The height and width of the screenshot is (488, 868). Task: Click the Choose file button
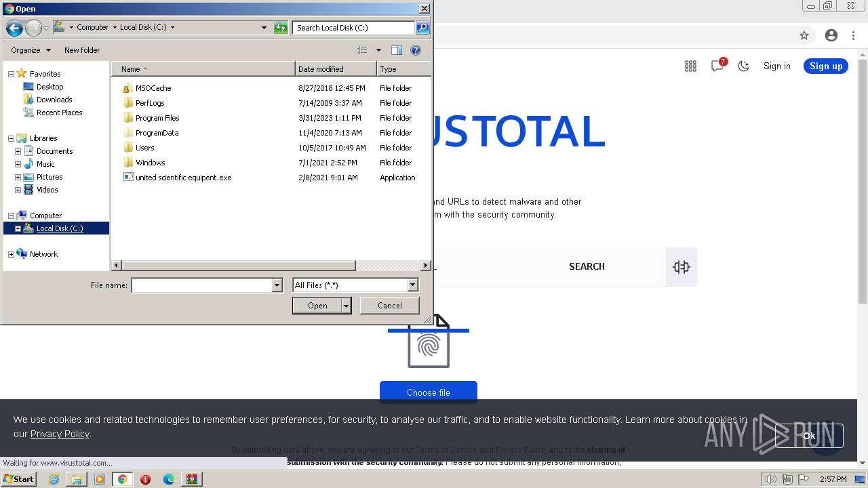coord(429,392)
